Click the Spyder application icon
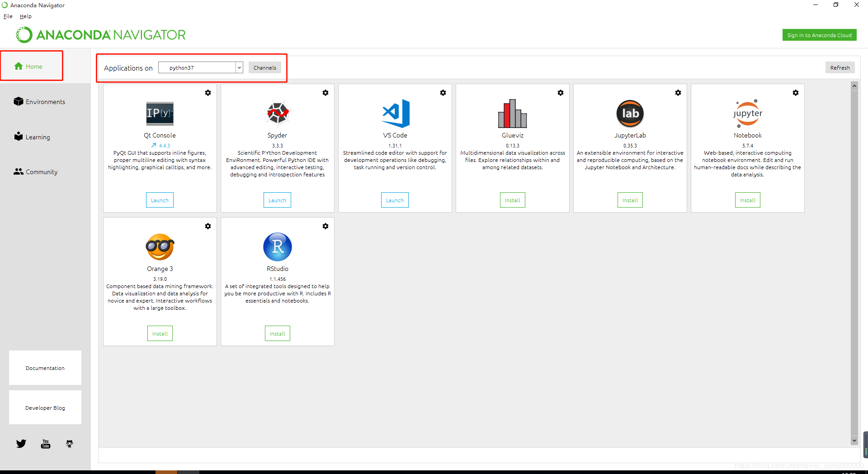 point(277,113)
